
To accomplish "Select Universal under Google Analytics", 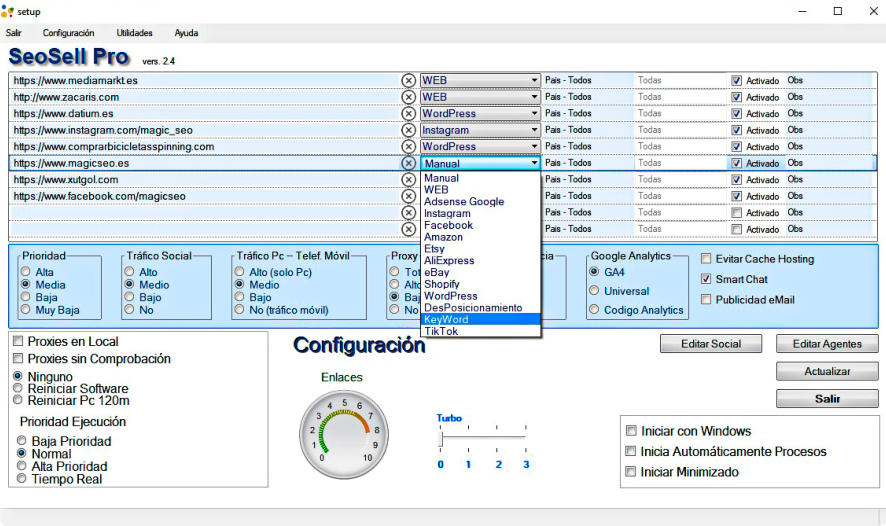I will [594, 291].
